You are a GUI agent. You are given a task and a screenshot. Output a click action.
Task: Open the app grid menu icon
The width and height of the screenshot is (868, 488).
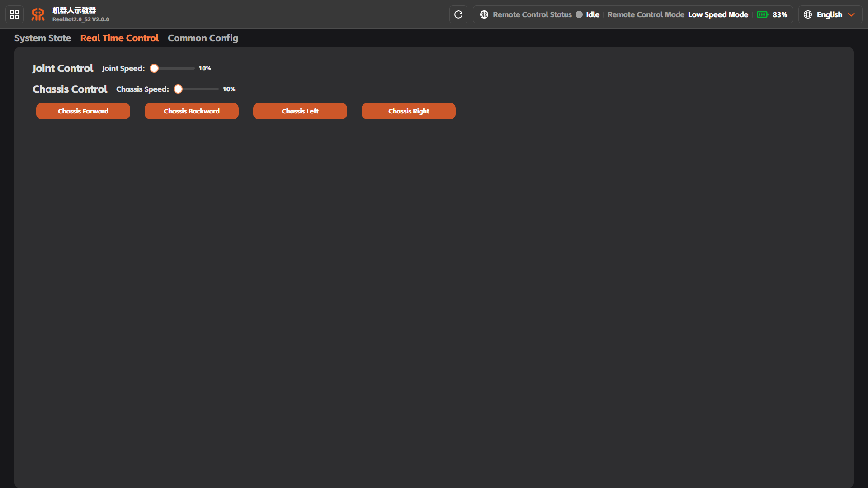[14, 14]
